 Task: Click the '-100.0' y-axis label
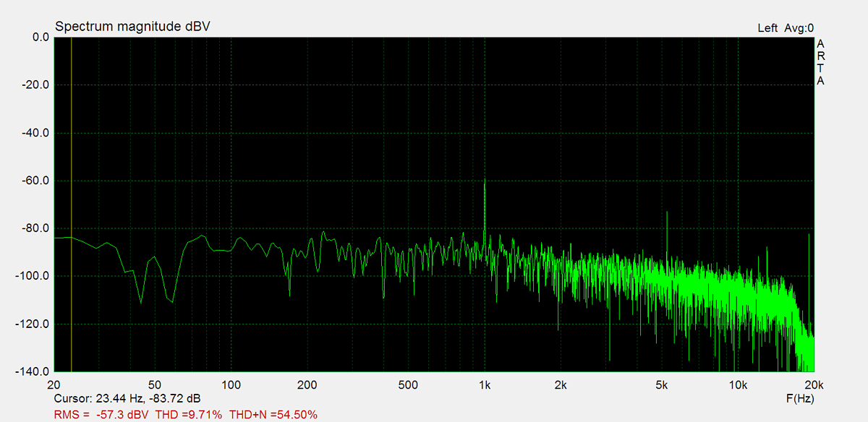coord(32,276)
